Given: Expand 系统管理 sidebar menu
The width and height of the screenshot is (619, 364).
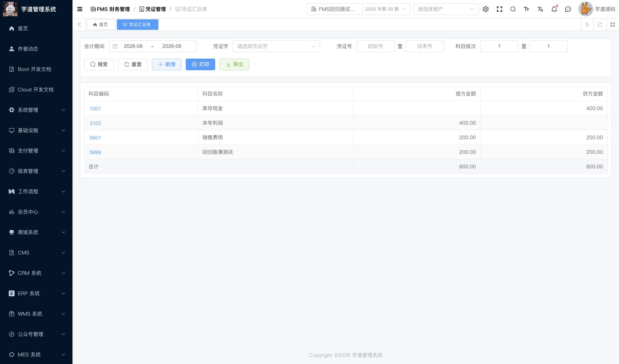Looking at the screenshot, I should (x=36, y=110).
